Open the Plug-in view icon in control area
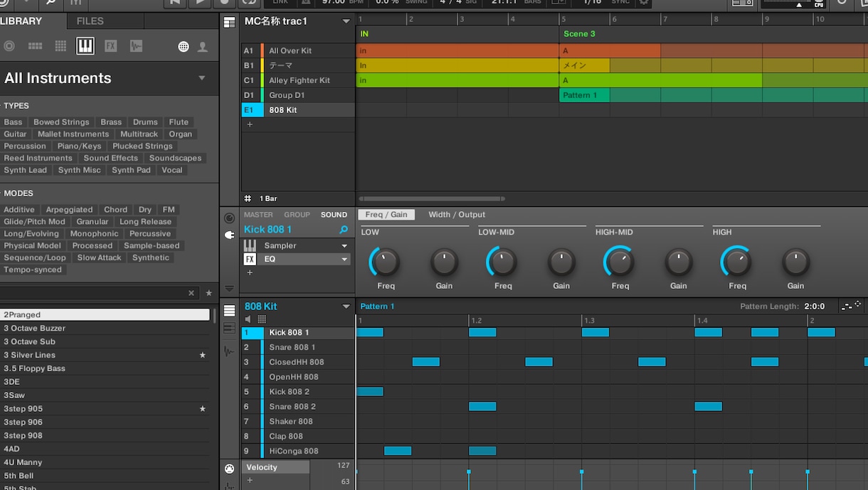The image size is (868, 490). pyautogui.click(x=229, y=235)
